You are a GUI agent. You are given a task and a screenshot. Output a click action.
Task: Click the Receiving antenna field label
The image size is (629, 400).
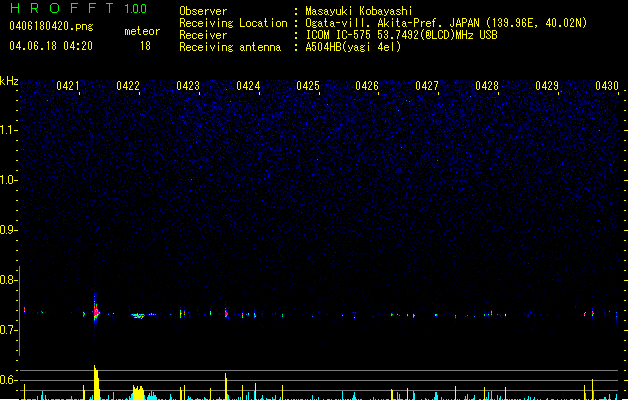point(230,47)
